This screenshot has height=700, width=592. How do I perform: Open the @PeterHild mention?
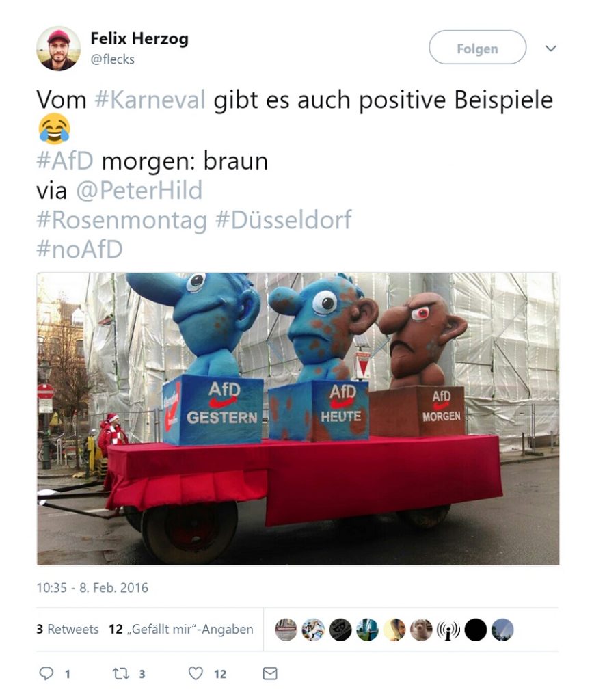(139, 190)
